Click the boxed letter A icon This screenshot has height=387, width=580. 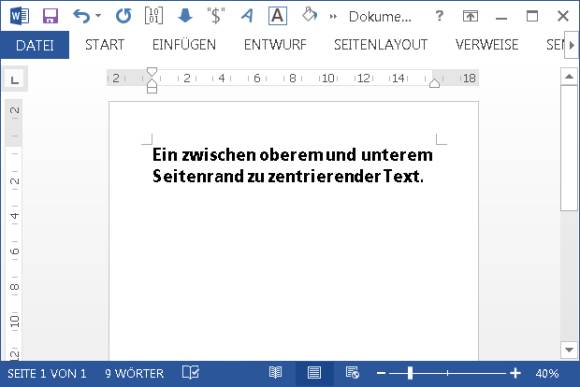click(x=277, y=16)
